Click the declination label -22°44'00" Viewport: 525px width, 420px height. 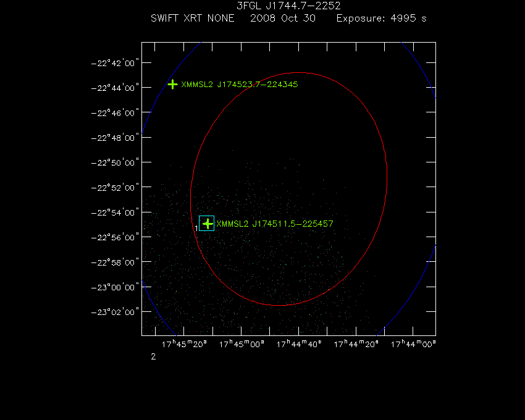click(115, 88)
